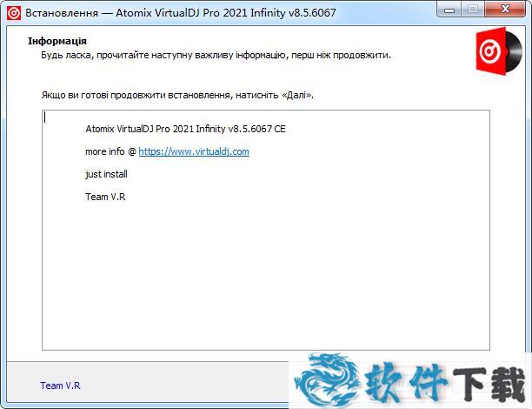Click the red VirtualDJ vinyl logo

498,50
